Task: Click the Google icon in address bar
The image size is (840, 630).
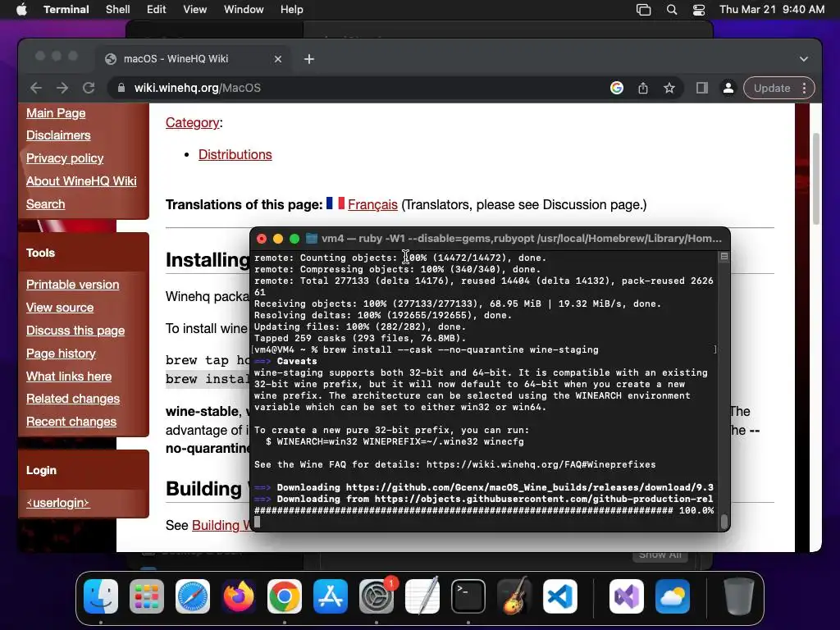Action: [x=617, y=88]
